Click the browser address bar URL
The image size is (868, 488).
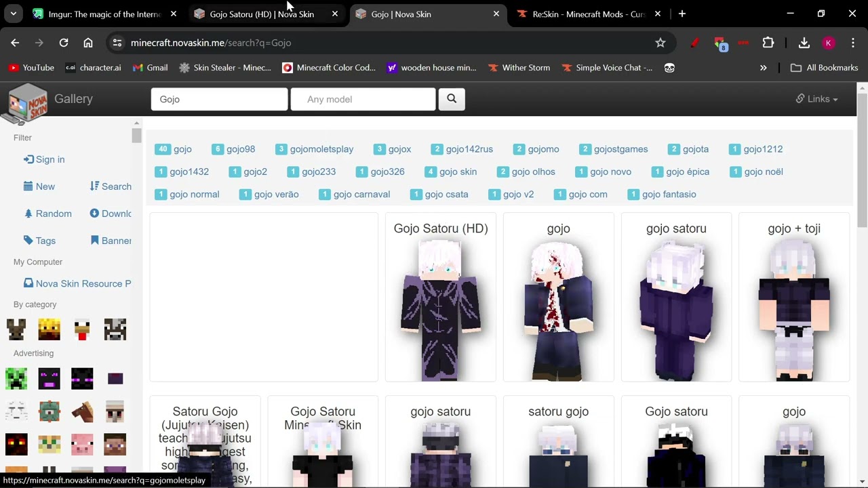211,43
